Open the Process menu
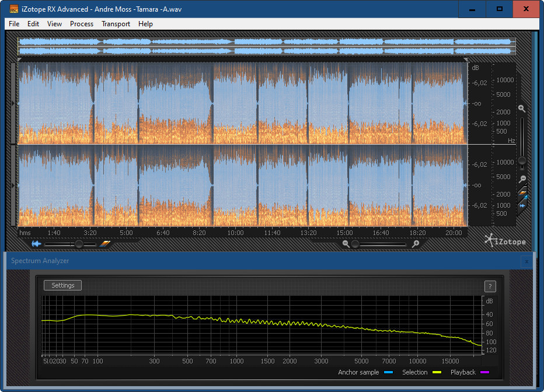The width and height of the screenshot is (544, 392). click(x=82, y=24)
